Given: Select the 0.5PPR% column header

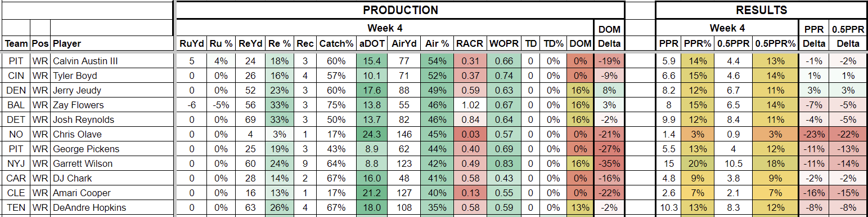Looking at the screenshot, I should point(776,43).
